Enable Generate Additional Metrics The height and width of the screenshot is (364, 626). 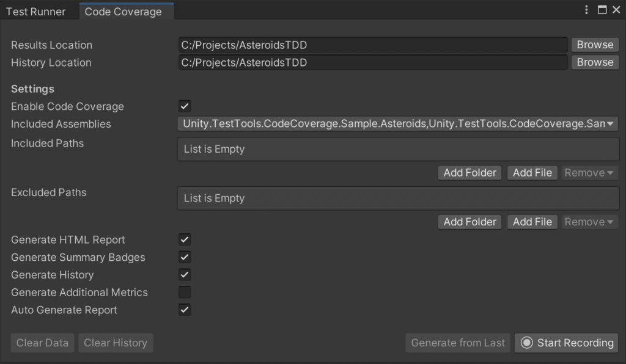click(x=184, y=292)
